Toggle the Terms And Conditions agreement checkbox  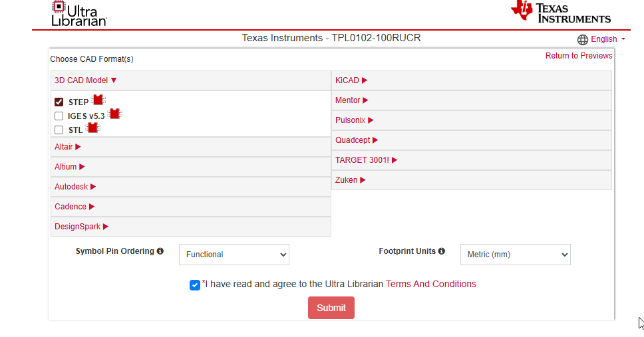[195, 285]
